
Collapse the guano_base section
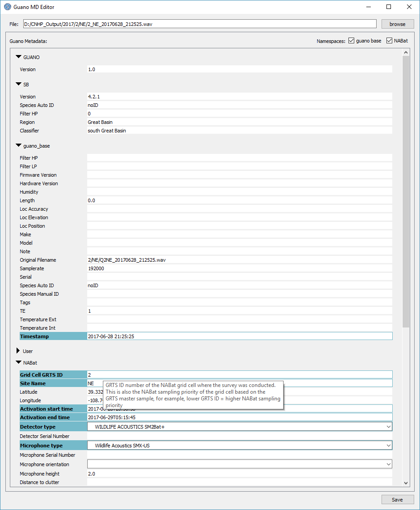tap(18, 145)
